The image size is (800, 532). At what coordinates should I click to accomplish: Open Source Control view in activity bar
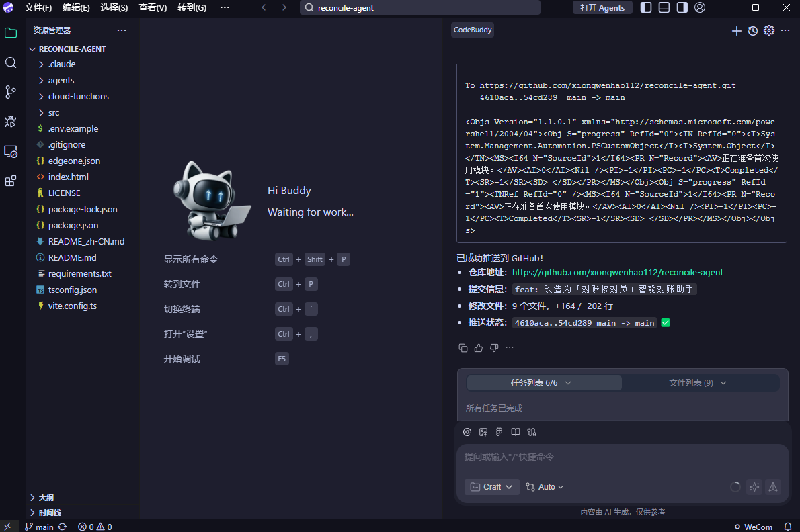coord(11,92)
